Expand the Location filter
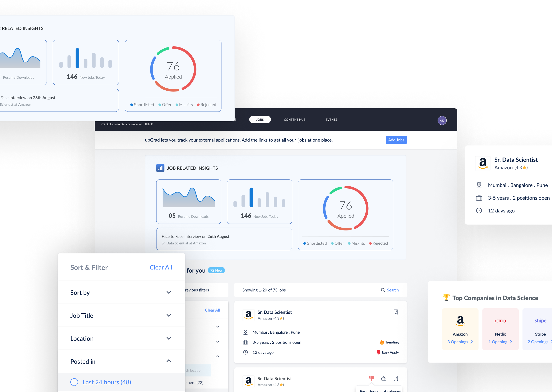Screen dimensions: 552x392 [x=169, y=338]
